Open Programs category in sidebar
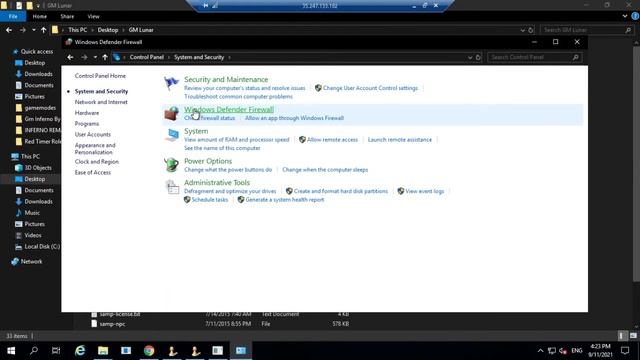The width and height of the screenshot is (640, 360). click(87, 124)
